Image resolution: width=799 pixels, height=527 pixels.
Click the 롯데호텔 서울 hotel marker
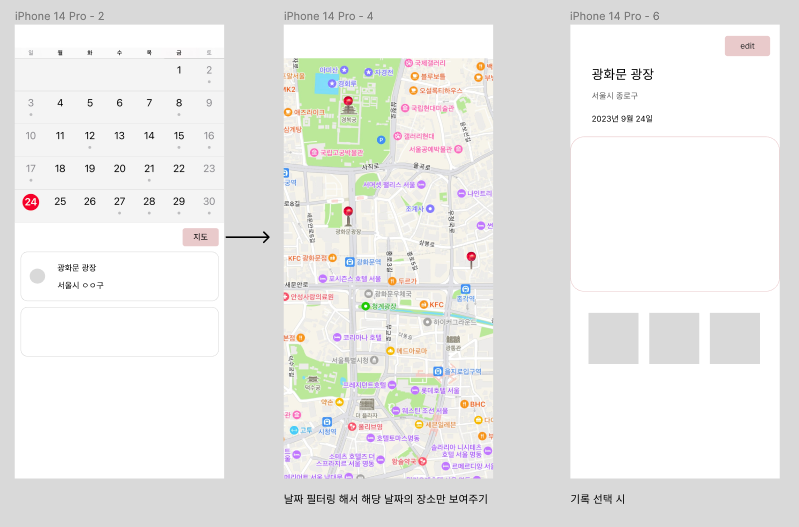point(415,390)
